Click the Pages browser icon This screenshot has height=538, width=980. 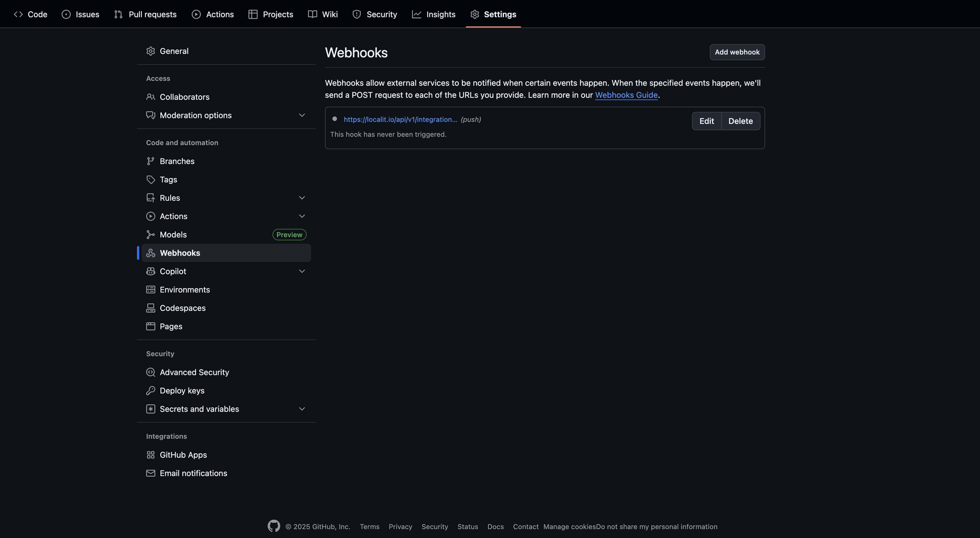click(x=151, y=326)
